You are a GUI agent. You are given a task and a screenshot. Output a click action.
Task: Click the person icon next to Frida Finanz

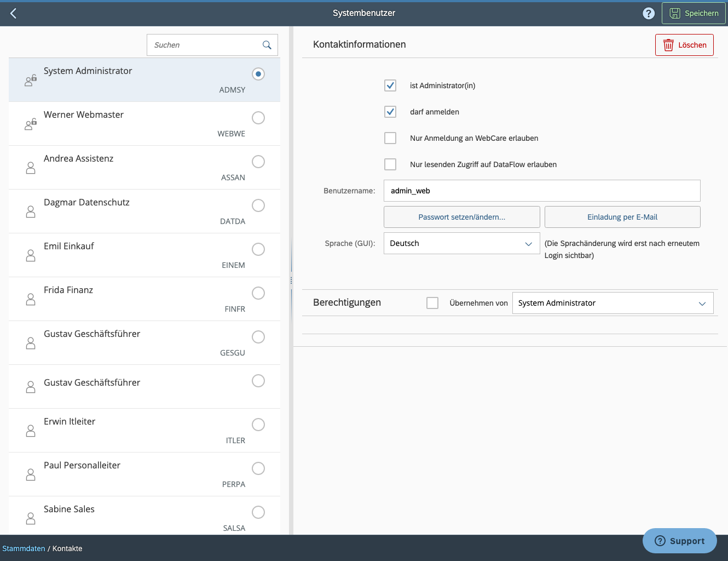click(x=30, y=299)
